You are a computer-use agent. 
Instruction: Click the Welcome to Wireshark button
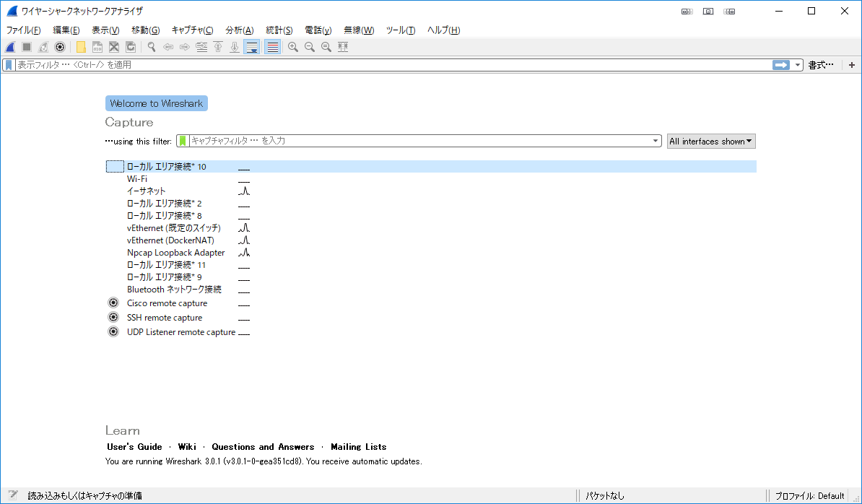(157, 103)
